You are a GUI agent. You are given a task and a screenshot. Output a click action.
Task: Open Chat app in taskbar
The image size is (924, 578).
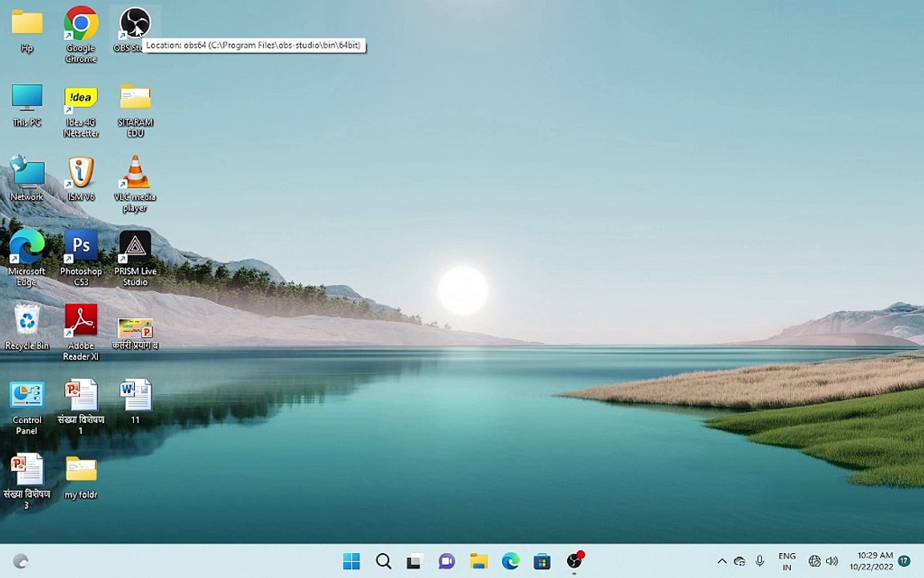[x=447, y=561]
